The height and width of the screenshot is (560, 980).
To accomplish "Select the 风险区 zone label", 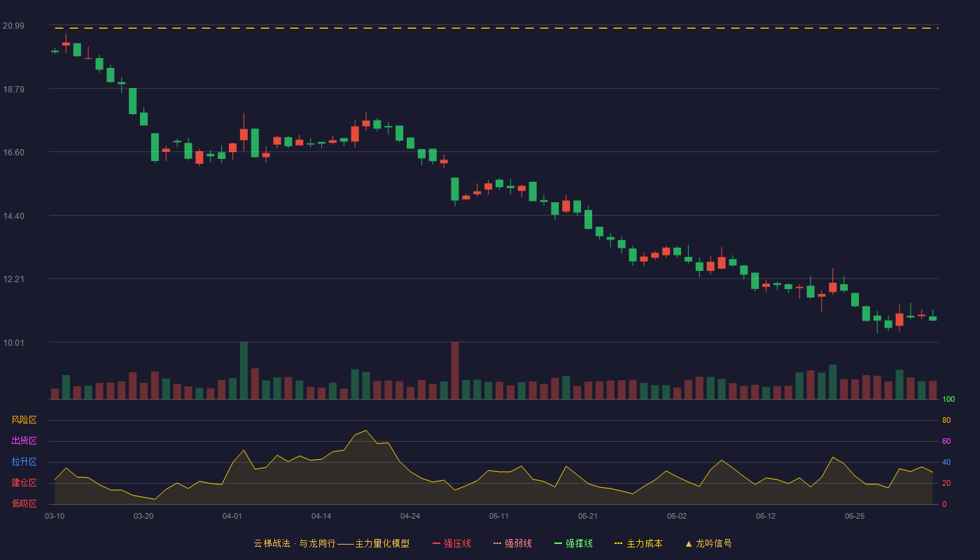I will tap(24, 420).
